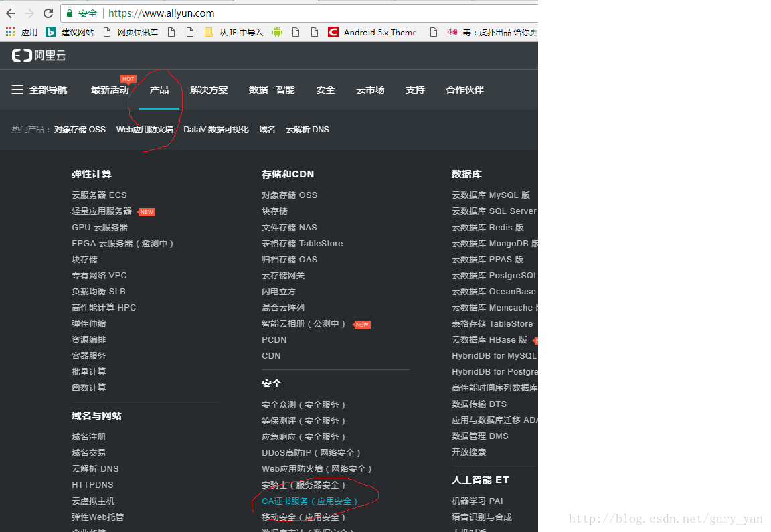
Task: Open the 合作伙伴 nav item
Action: (464, 90)
